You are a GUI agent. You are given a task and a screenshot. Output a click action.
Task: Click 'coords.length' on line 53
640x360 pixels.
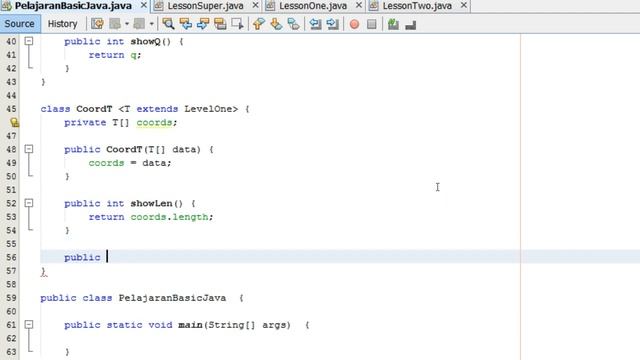[x=169, y=217]
